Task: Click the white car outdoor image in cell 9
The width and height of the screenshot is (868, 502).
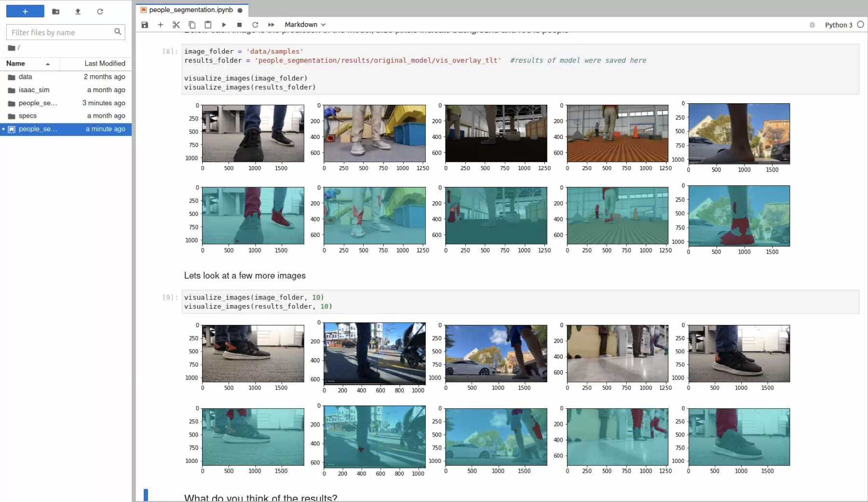Action: (x=496, y=353)
